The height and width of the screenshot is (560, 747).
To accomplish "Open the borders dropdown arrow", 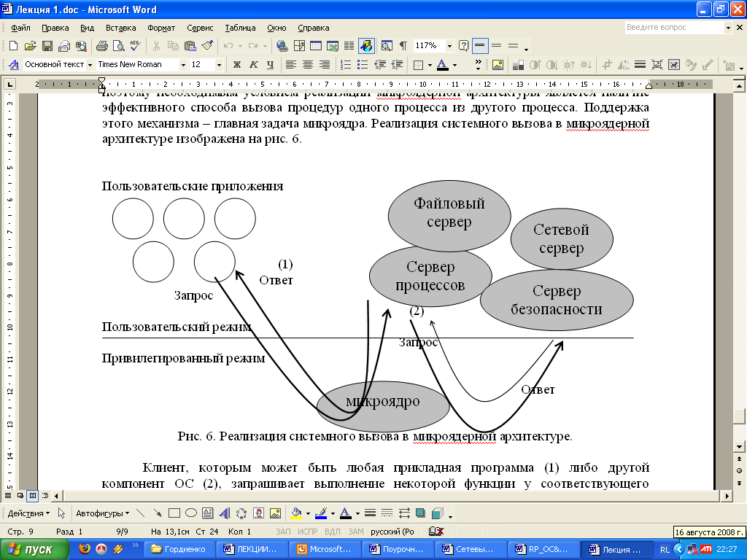I will (430, 64).
